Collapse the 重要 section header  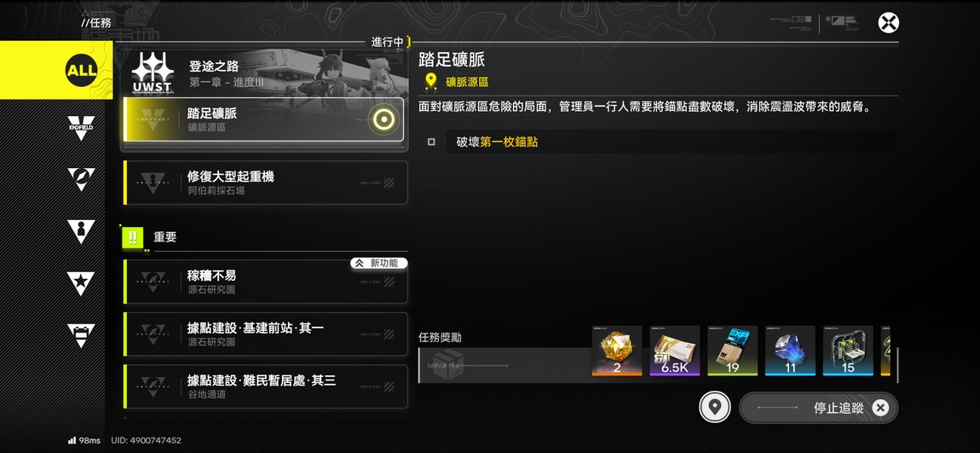[266, 237]
